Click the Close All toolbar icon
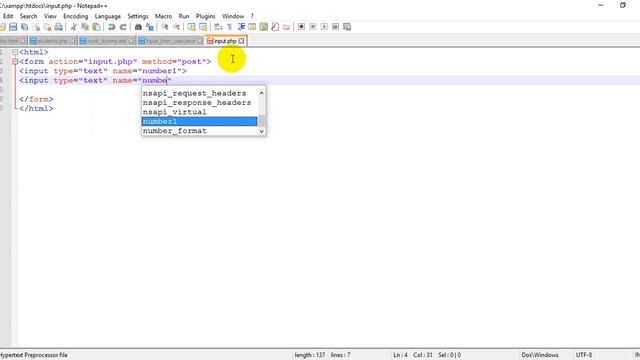 [47, 27]
